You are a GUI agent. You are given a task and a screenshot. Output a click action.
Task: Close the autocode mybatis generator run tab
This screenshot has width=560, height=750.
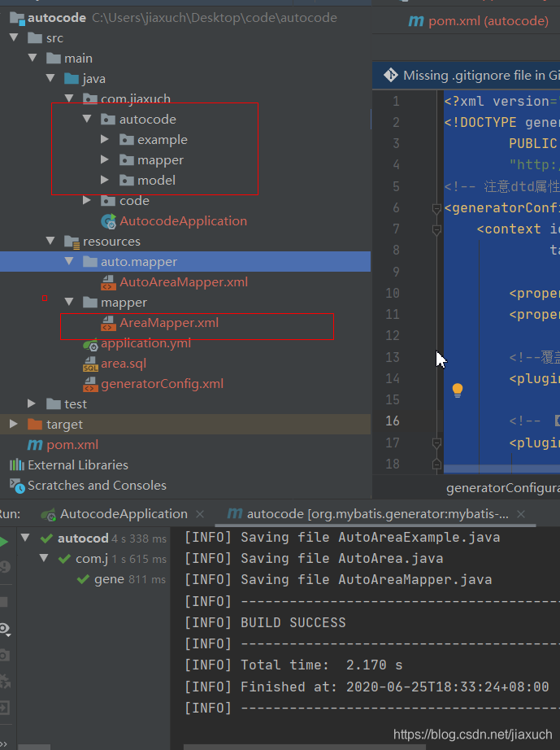coord(521,514)
